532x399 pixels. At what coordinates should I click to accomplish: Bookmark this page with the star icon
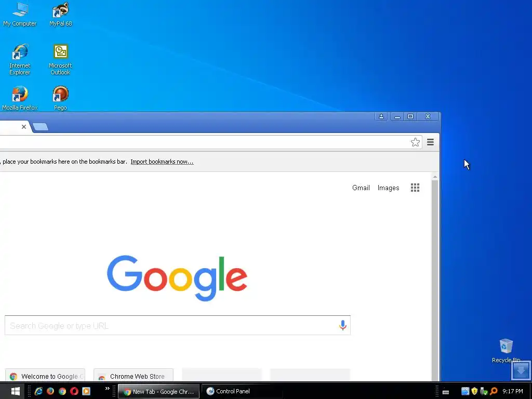[415, 142]
